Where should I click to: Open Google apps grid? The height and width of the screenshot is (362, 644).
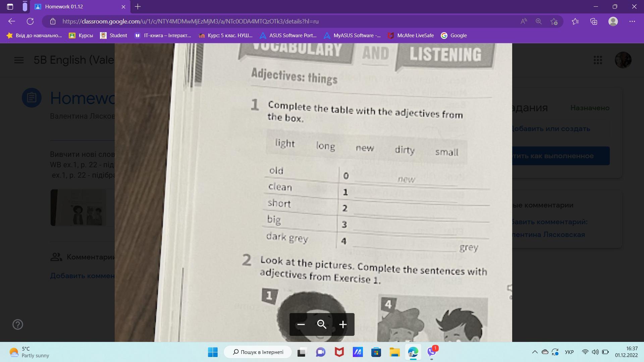click(598, 60)
